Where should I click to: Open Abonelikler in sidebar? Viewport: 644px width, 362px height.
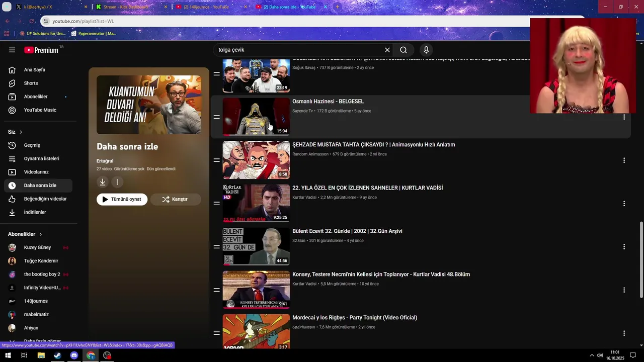(x=38, y=97)
